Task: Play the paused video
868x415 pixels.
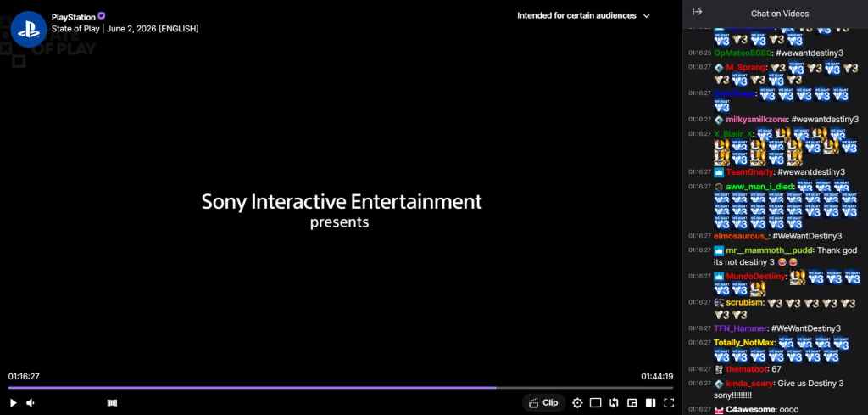Action: pyautogui.click(x=14, y=403)
